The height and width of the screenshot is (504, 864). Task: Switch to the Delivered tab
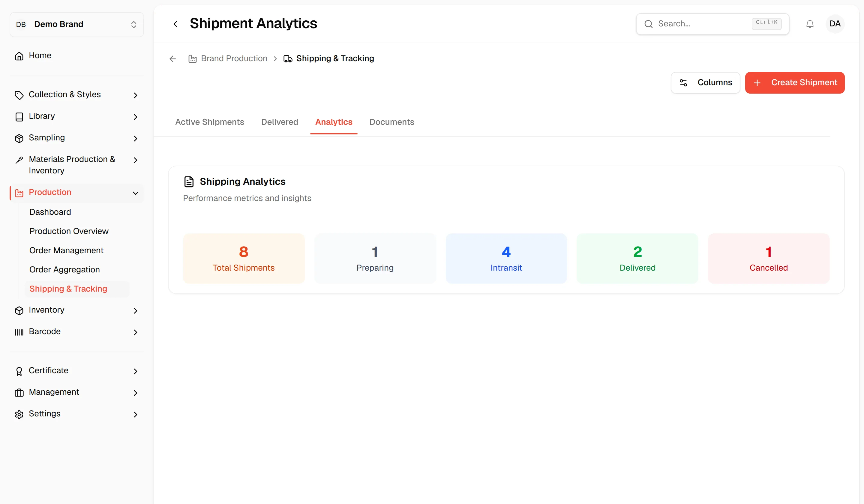coord(279,122)
